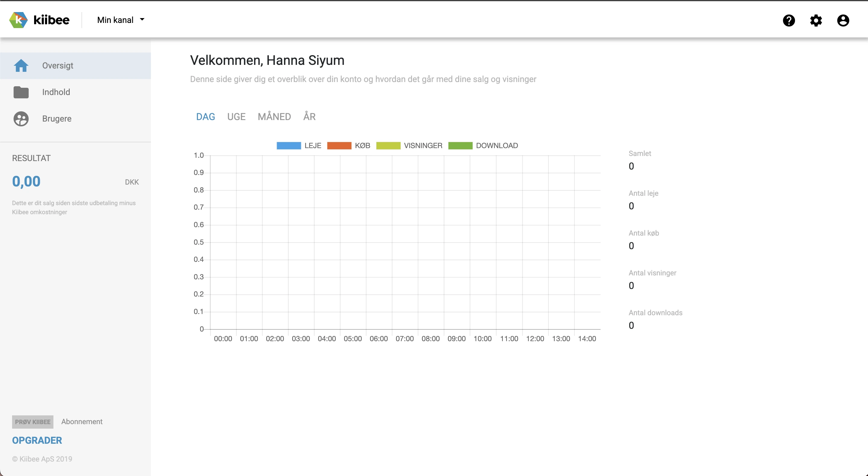Open Indhold in the sidebar
This screenshot has height=476, width=868.
coord(75,92)
